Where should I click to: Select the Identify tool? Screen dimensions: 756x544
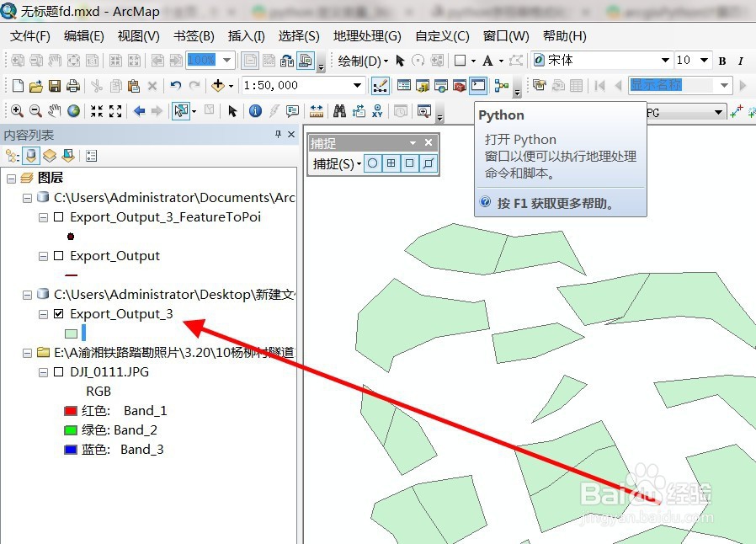tap(254, 110)
